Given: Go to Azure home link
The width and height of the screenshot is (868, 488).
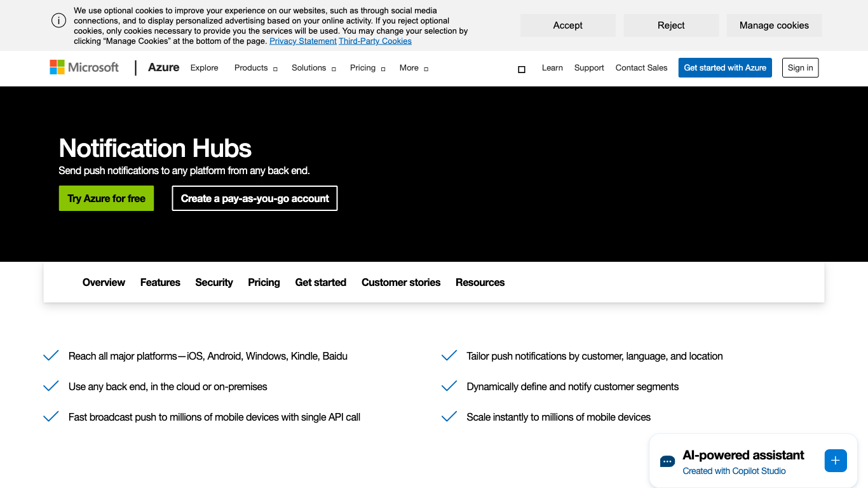Looking at the screenshot, I should [164, 67].
